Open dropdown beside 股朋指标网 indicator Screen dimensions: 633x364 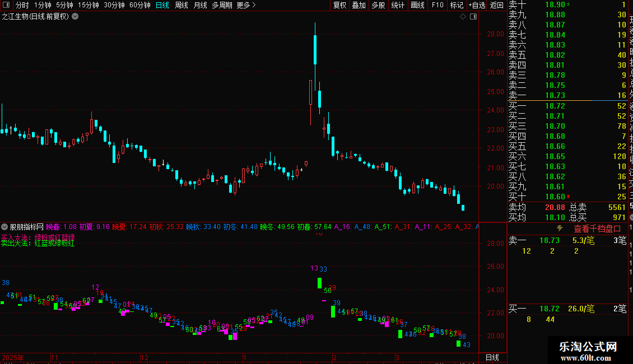coord(4,227)
